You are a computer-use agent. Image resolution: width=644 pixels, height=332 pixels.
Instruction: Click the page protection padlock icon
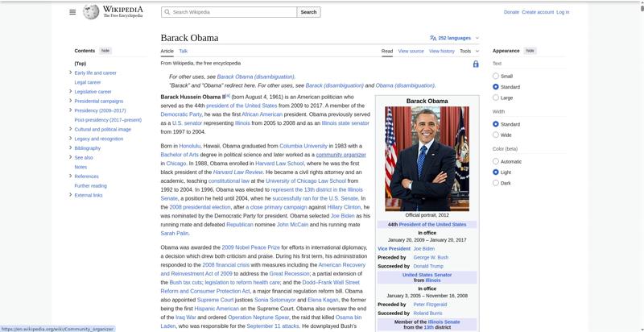[476, 64]
